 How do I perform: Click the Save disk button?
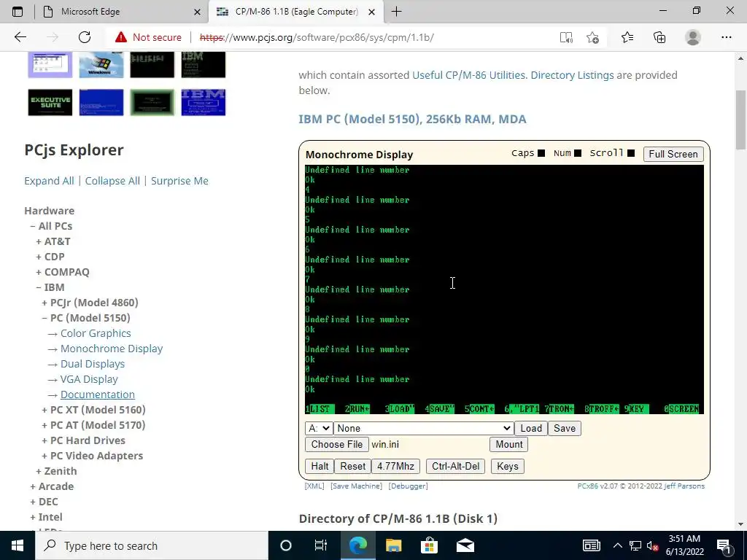point(565,428)
